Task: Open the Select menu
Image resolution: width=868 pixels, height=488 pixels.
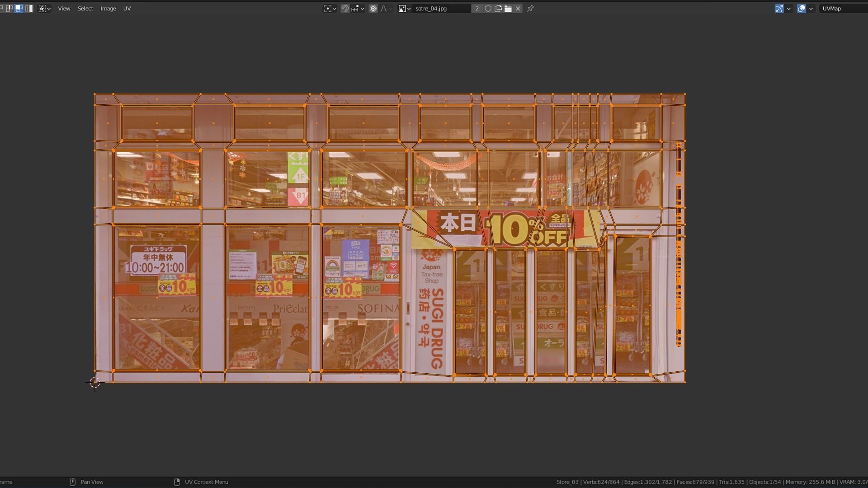Action: click(x=85, y=9)
